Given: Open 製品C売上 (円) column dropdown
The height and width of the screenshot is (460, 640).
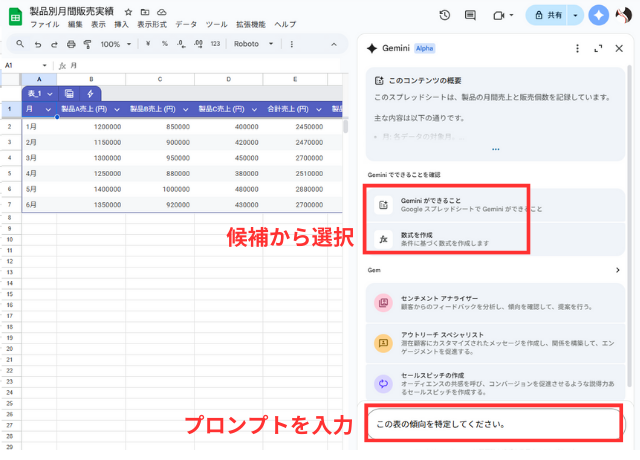Looking at the screenshot, I should (x=254, y=109).
